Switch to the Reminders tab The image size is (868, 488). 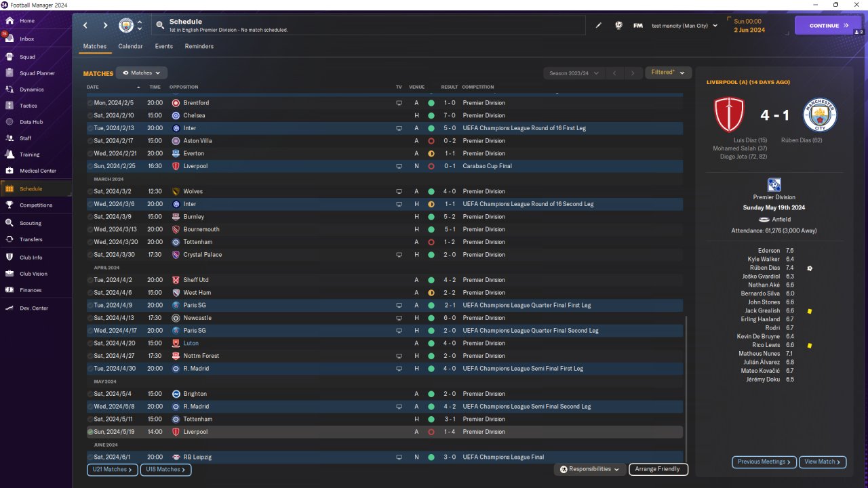tap(199, 46)
